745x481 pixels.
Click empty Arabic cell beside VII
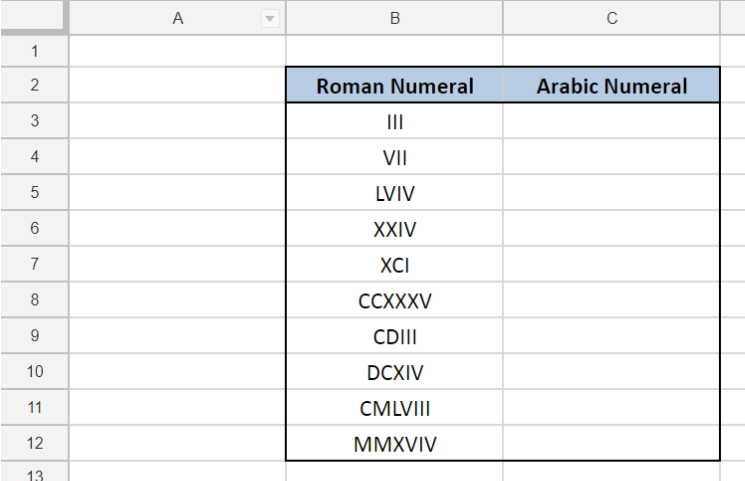[x=611, y=157]
